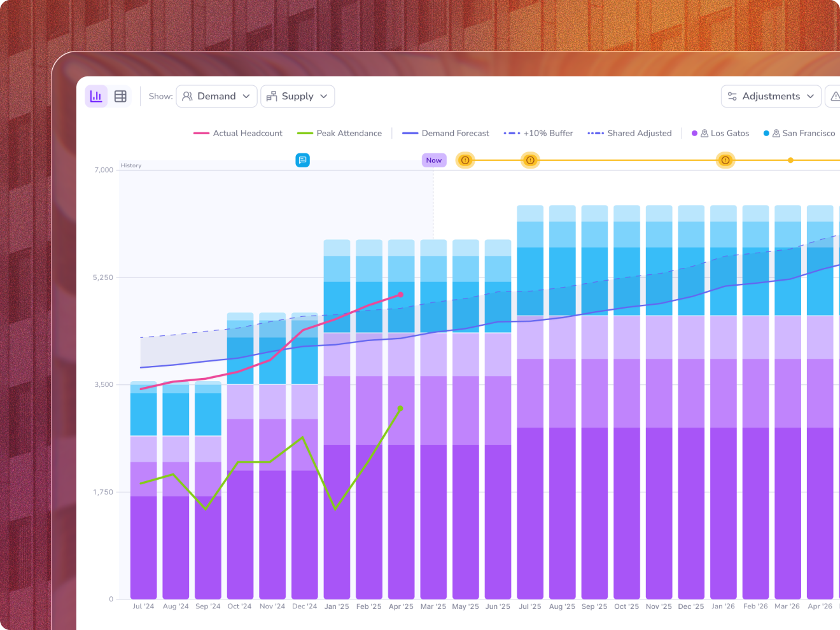The width and height of the screenshot is (840, 630).
Task: Toggle Shared Adjusted legend series
Action: point(629,133)
